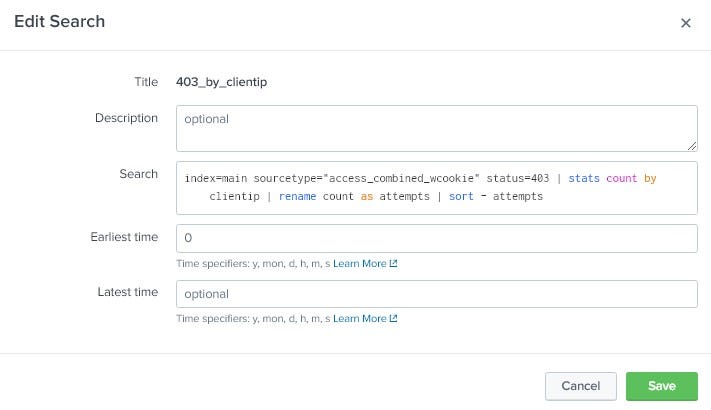The height and width of the screenshot is (410, 711).
Task: Click external link icon under Latest time
Action: pyautogui.click(x=393, y=319)
